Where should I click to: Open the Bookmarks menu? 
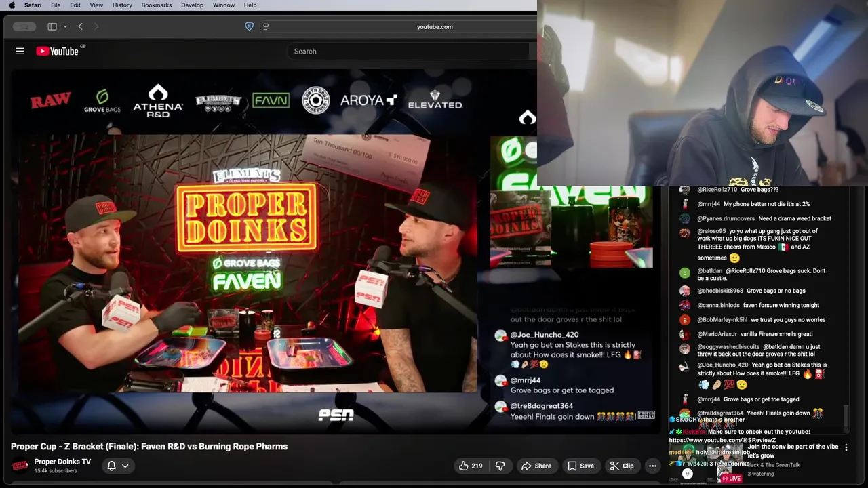point(157,5)
